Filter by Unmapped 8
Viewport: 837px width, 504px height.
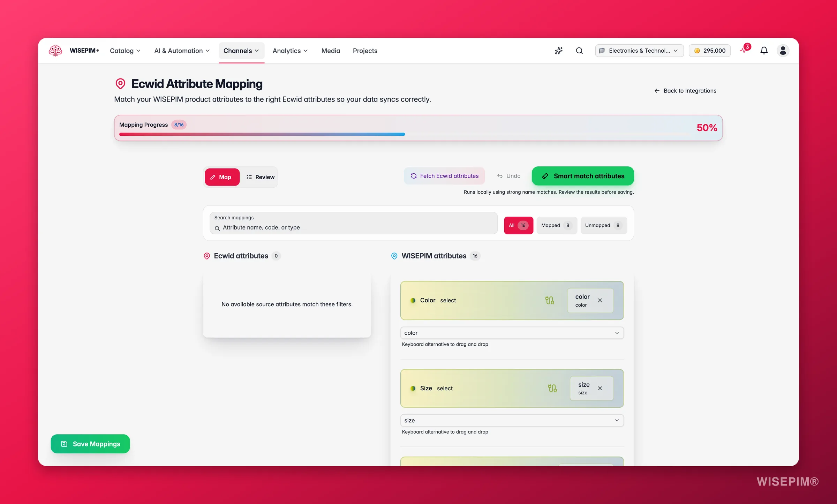603,225
